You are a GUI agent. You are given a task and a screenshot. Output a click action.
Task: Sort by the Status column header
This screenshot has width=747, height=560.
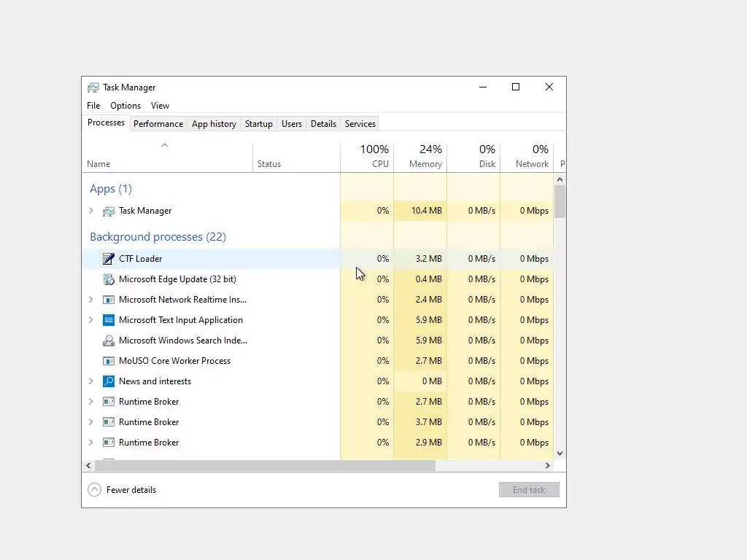point(296,157)
